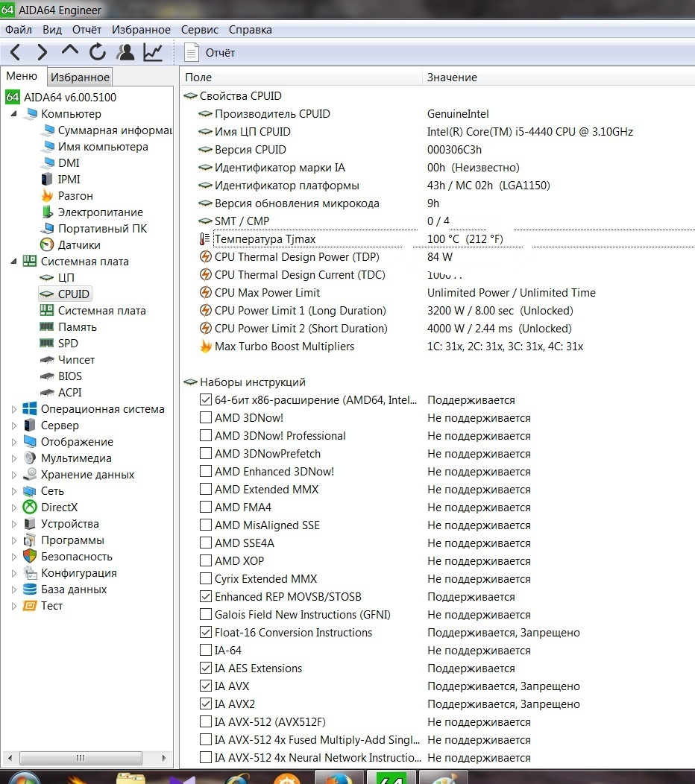Refresh the current page
Screen dimensions: 695x784
[98, 52]
